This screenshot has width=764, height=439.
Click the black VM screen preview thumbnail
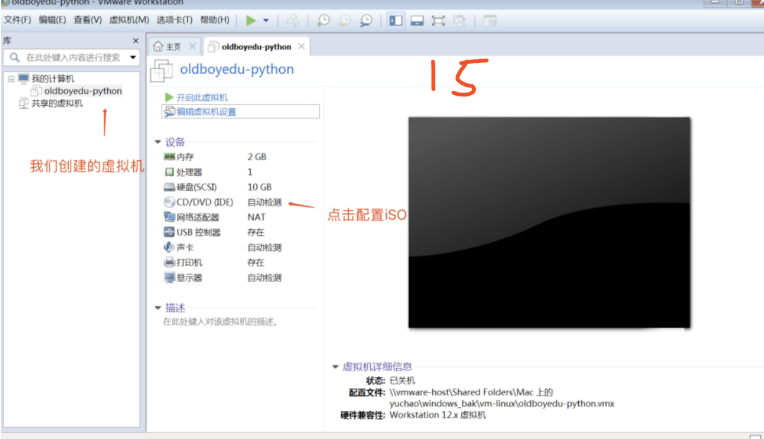click(549, 222)
